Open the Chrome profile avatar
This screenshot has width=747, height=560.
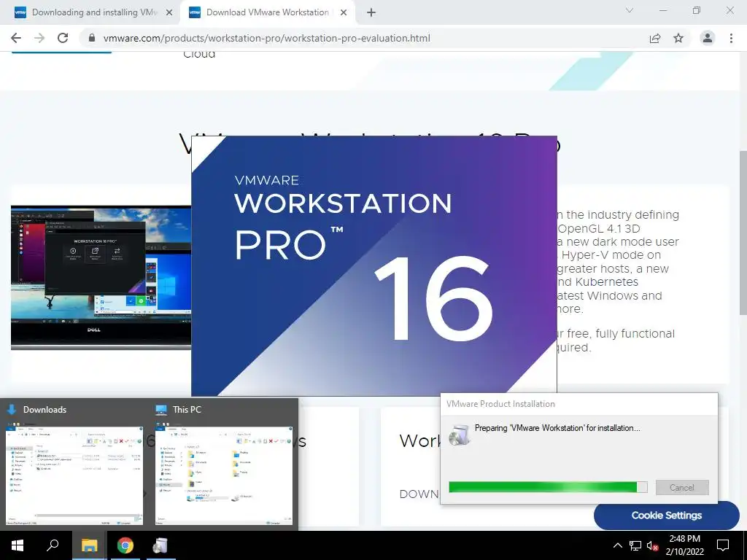point(708,38)
